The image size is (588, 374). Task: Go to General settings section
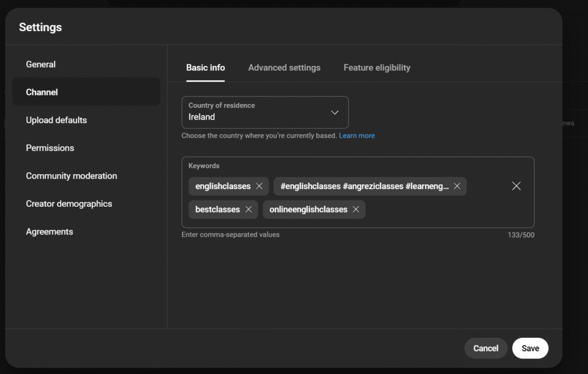pyautogui.click(x=41, y=64)
